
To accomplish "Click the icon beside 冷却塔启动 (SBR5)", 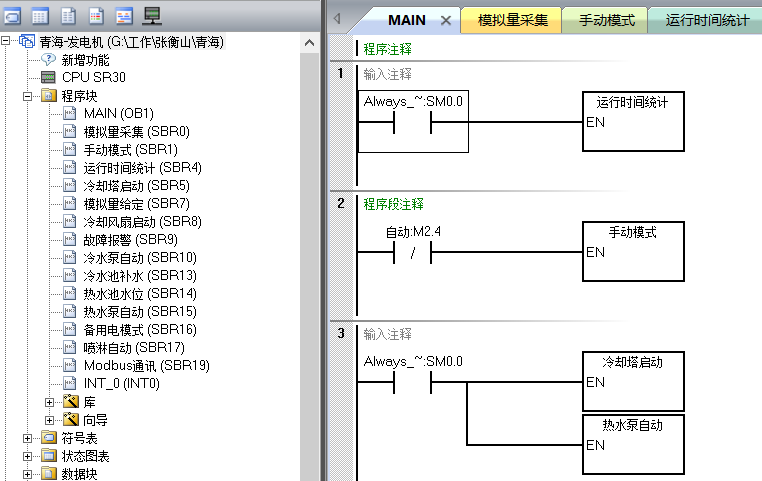I will tap(69, 185).
